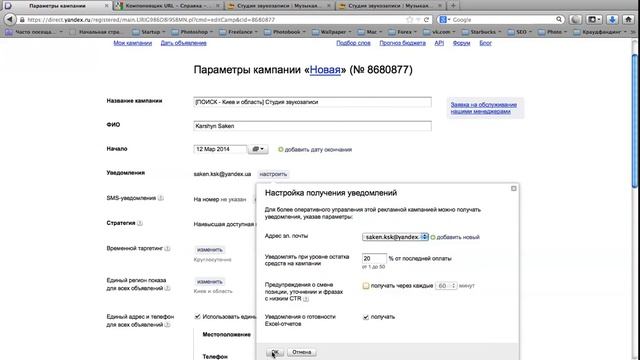Switch to the Компоновщик URL tab

[x=167, y=6]
